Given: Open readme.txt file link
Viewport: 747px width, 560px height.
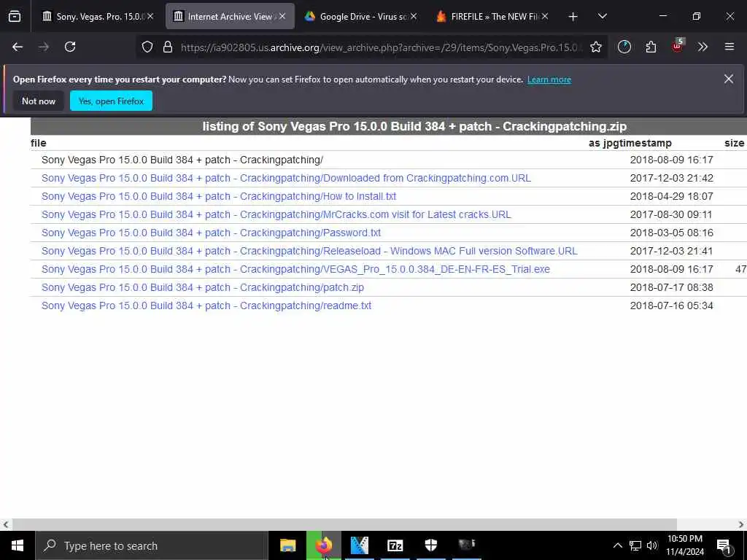Looking at the screenshot, I should coord(206,306).
